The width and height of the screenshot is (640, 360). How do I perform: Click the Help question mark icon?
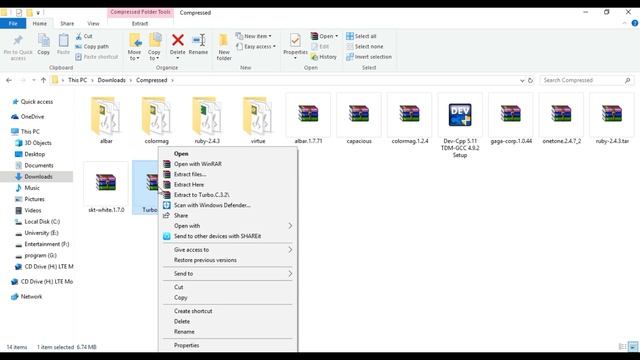[x=635, y=23]
